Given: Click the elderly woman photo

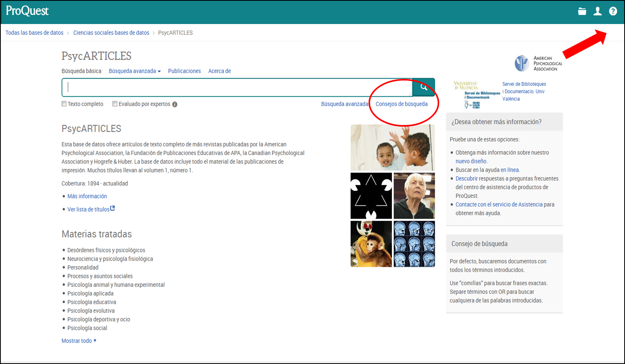Looking at the screenshot, I should [x=414, y=196].
